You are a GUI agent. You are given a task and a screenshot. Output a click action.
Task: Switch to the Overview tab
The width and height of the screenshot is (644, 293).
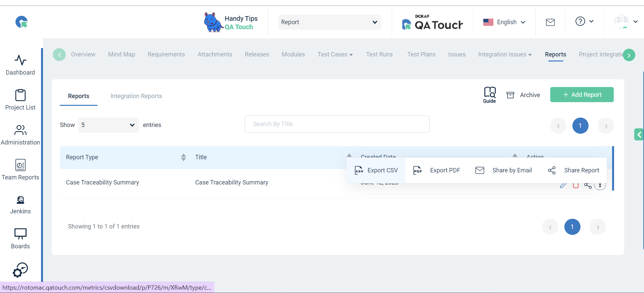83,54
